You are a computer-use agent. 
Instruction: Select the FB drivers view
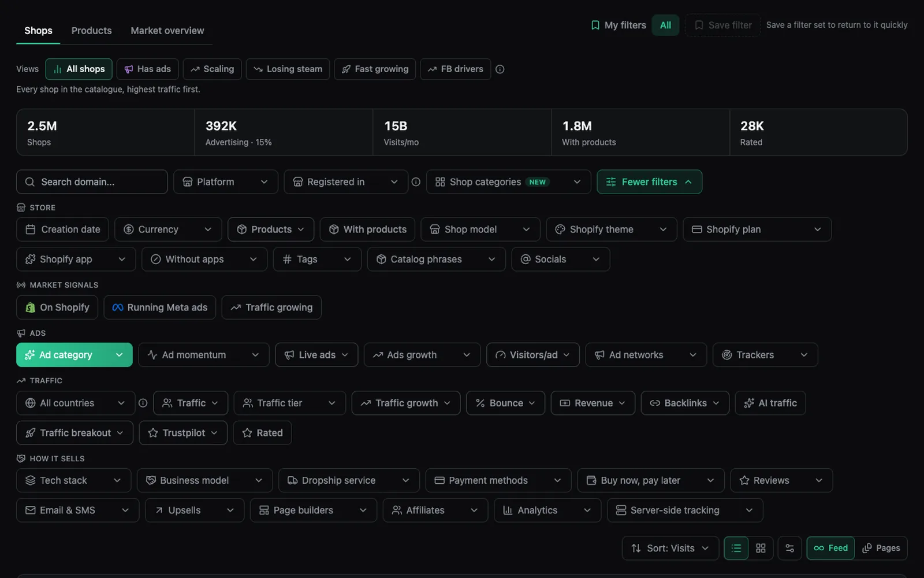coord(456,69)
